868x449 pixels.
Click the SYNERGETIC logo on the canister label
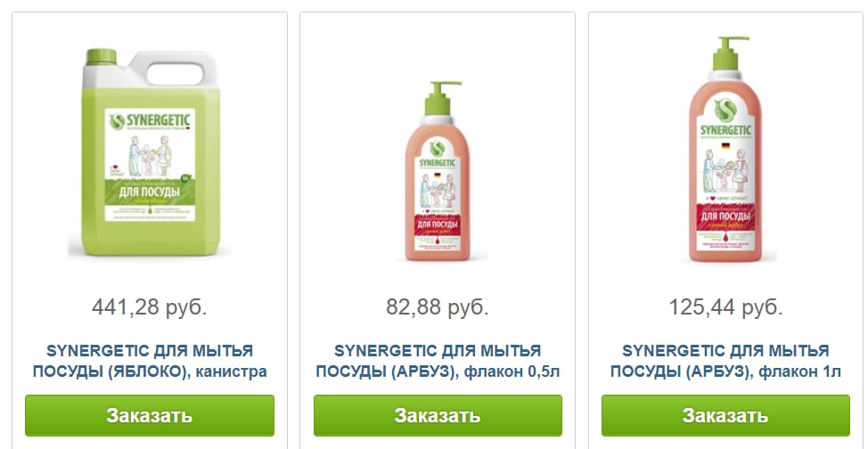pyautogui.click(x=150, y=121)
